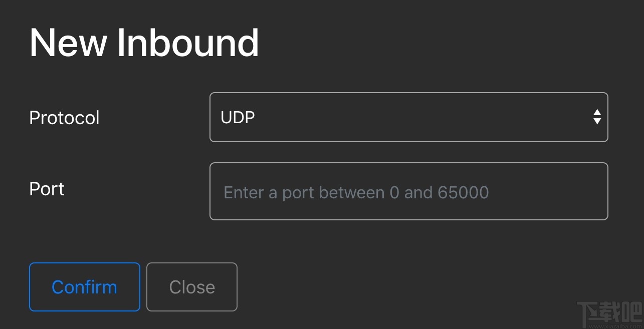
Task: Change protocol from UDP via the selector
Action: point(408,117)
